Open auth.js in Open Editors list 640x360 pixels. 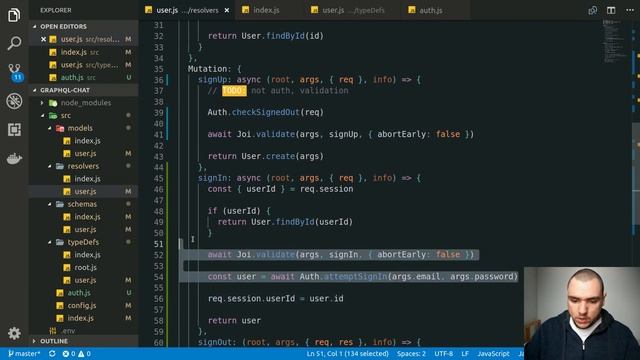coord(84,78)
